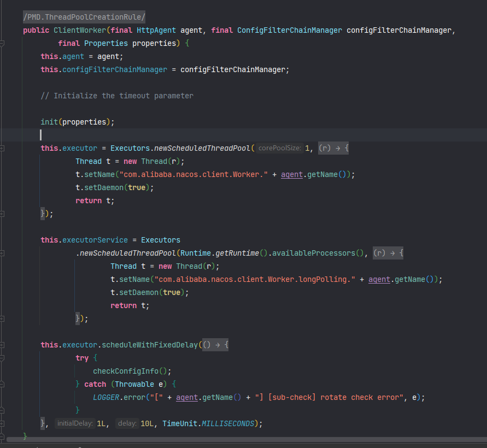Image resolution: width=487 pixels, height=448 pixels.
Task: Click the 'MILLISECONDS' constant
Action: [x=228, y=423]
